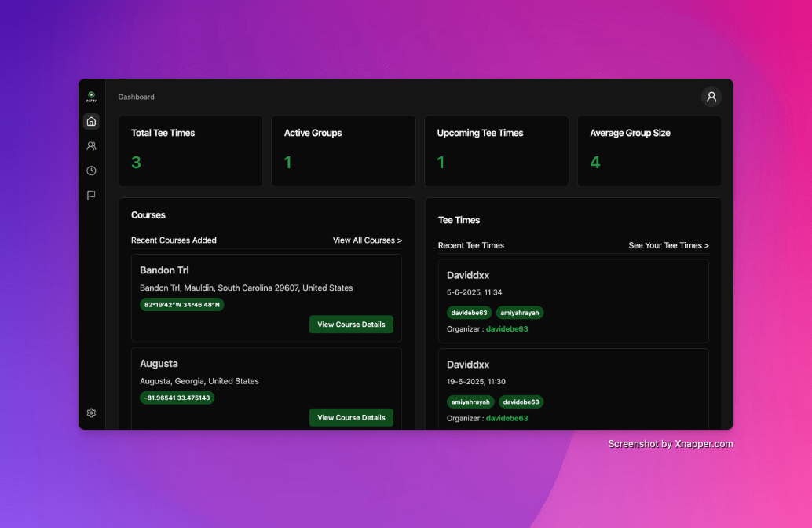Viewport: 812px width, 528px height.
Task: Click the Total Tee Times value 3
Action: 136,163
